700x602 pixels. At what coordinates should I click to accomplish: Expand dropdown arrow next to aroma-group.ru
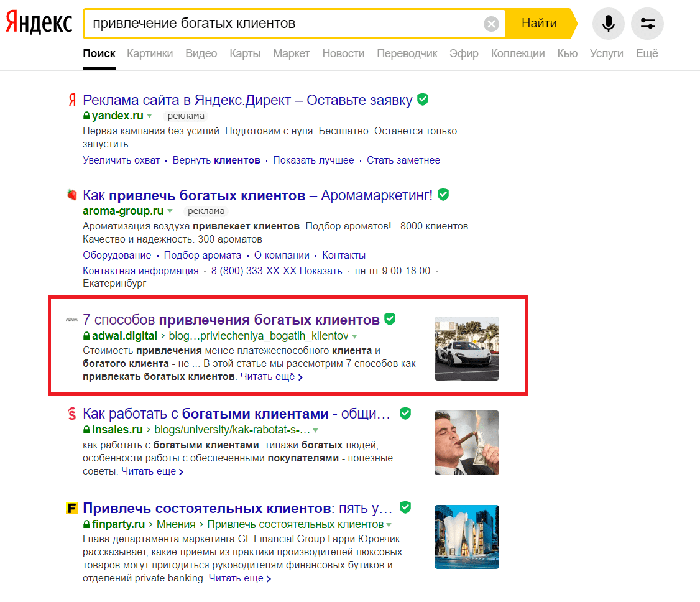pos(170,211)
